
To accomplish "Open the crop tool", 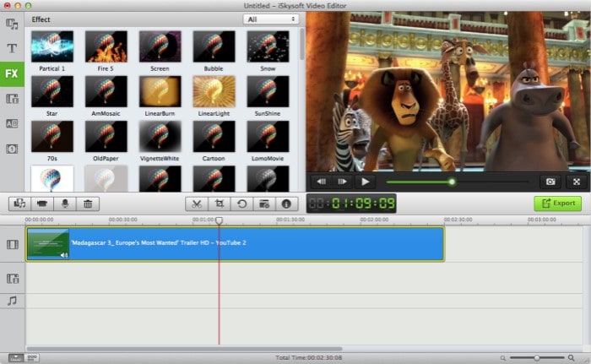I will [219, 204].
